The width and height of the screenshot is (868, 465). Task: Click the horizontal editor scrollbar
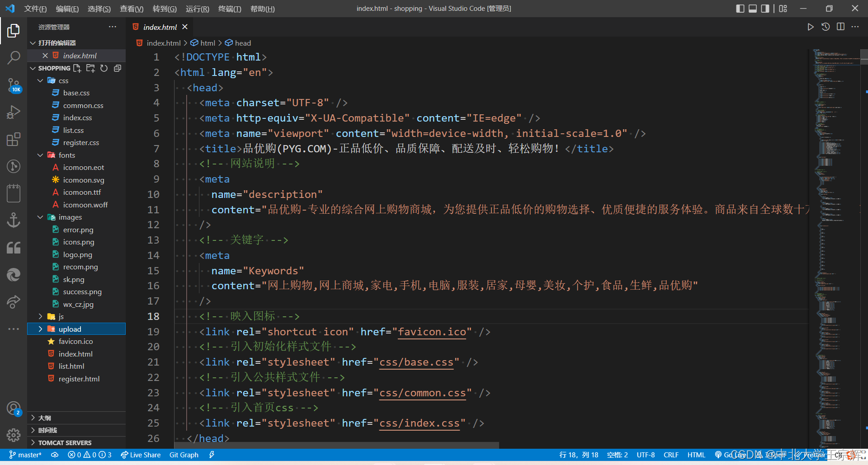click(337, 445)
